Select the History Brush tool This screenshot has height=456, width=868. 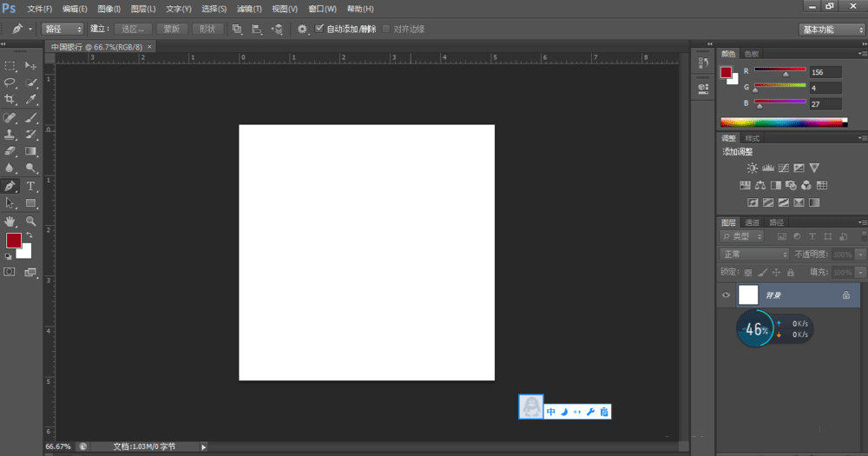pyautogui.click(x=30, y=134)
